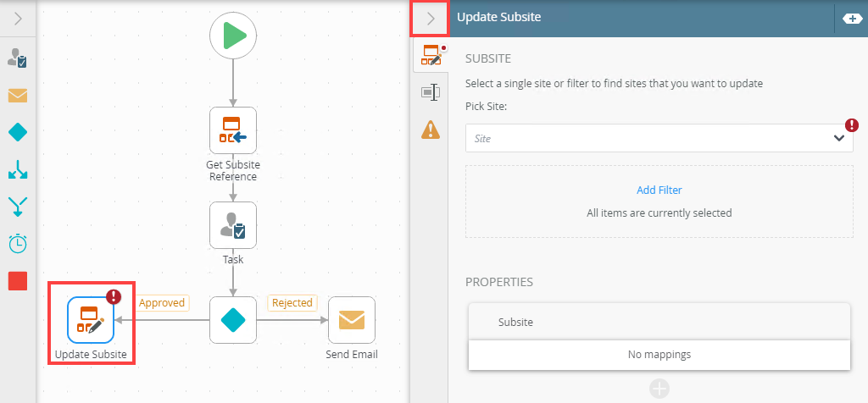Pick the user task tool in toolbox

[x=18, y=58]
